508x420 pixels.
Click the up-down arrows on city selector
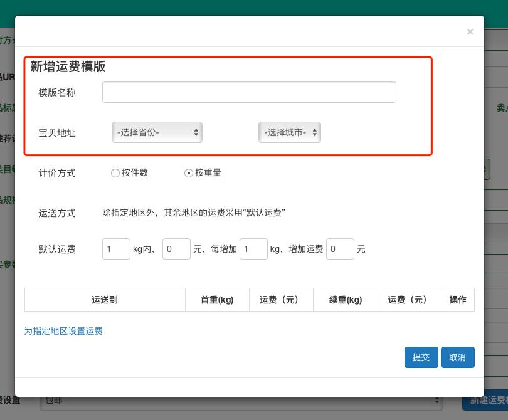[x=314, y=132]
